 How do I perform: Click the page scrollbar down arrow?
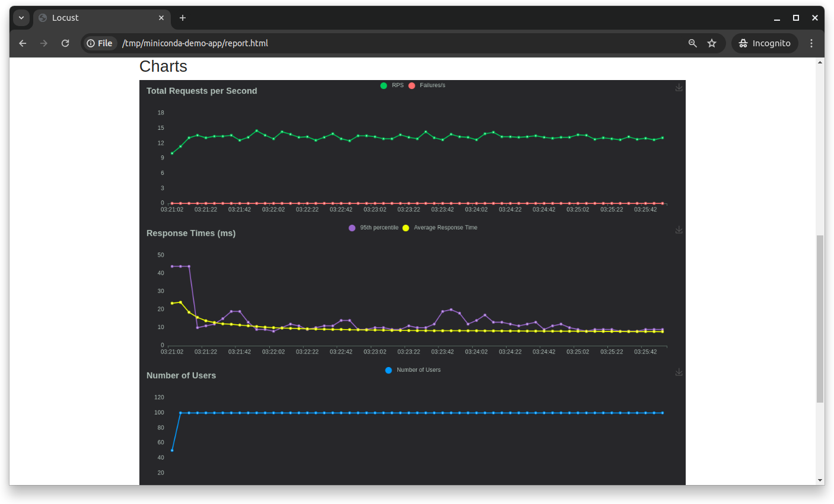(x=820, y=480)
